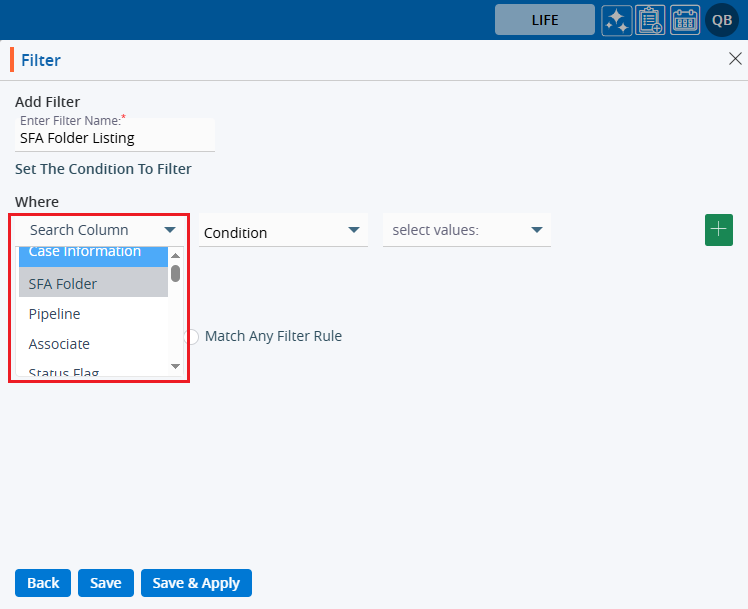Viewport: 748px width, 609px height.
Task: Click the QB user avatar
Action: coord(721,20)
